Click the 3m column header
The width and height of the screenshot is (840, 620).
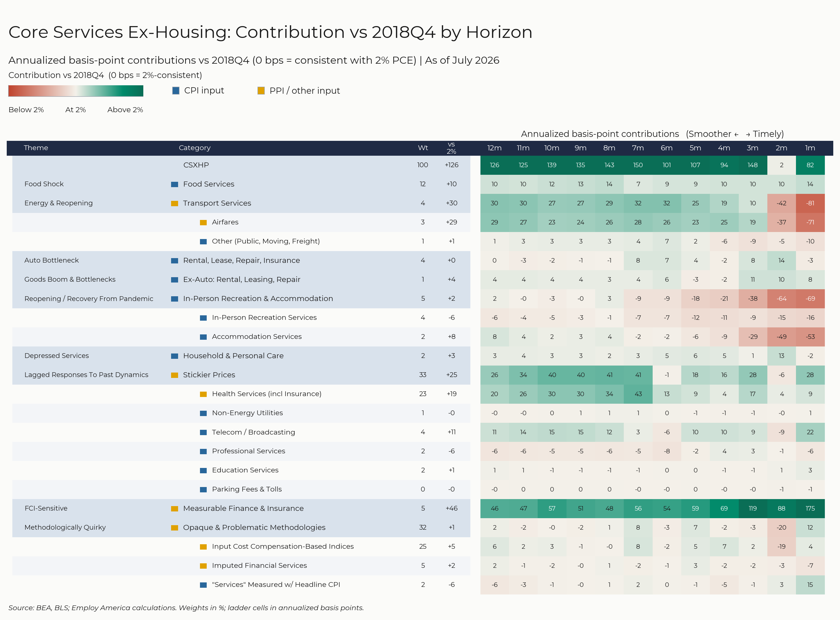point(752,148)
